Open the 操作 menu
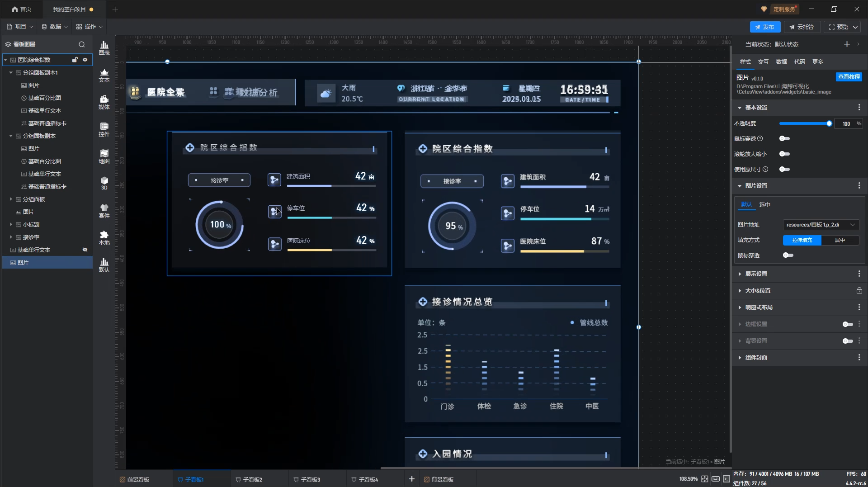The image size is (868, 487). pyautogui.click(x=90, y=27)
